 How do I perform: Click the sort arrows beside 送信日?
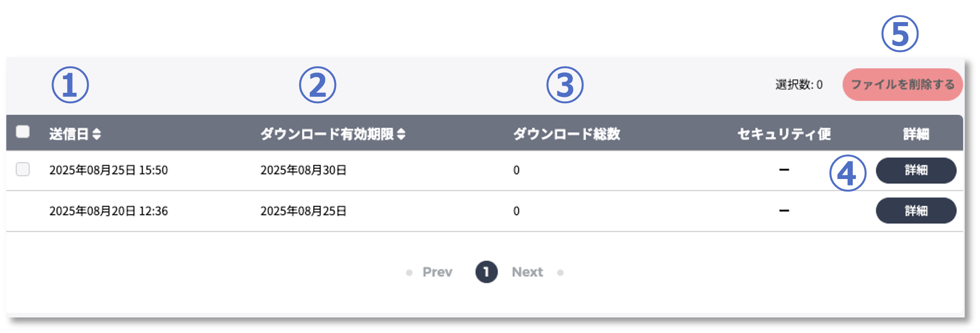tap(97, 134)
